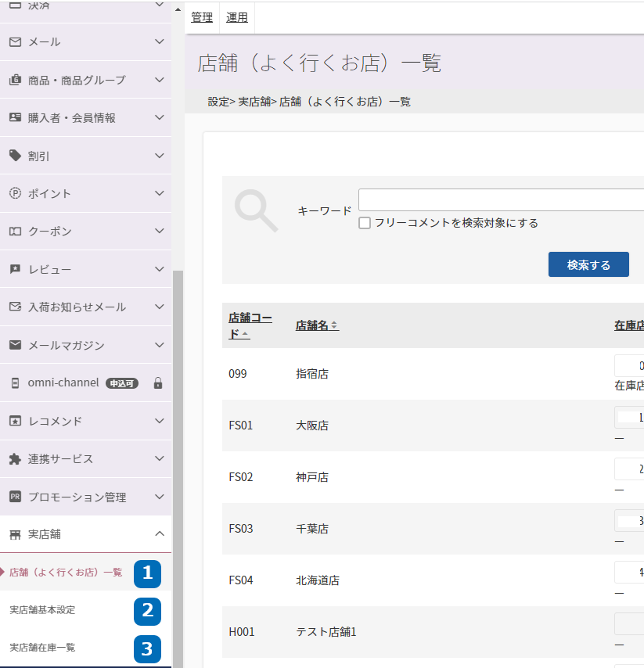Open the 管理 tab
The width and height of the screenshot is (644, 668).
coord(202,17)
